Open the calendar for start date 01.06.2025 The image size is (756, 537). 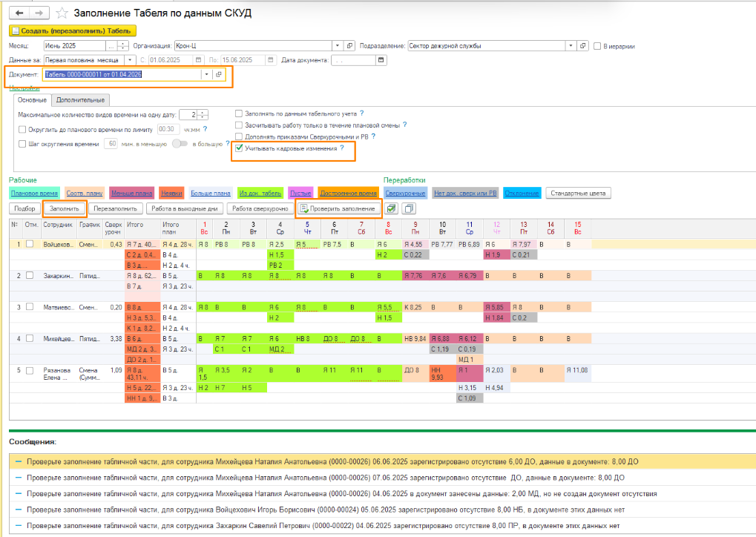(x=197, y=60)
